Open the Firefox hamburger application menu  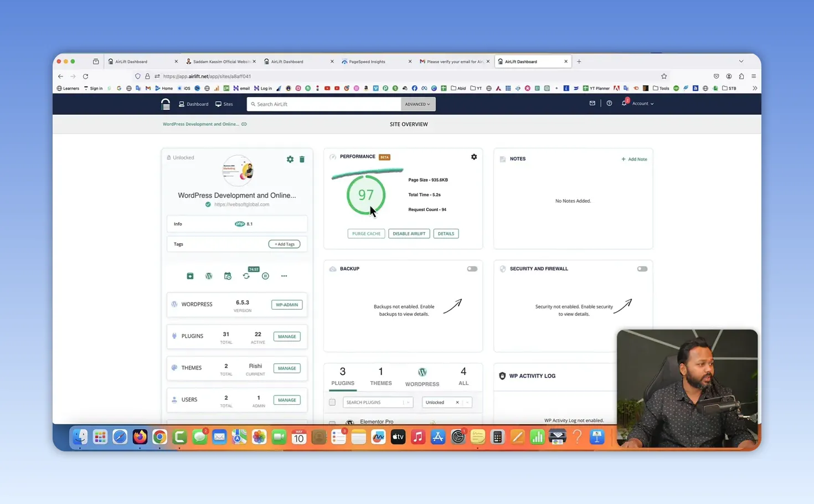click(x=754, y=76)
